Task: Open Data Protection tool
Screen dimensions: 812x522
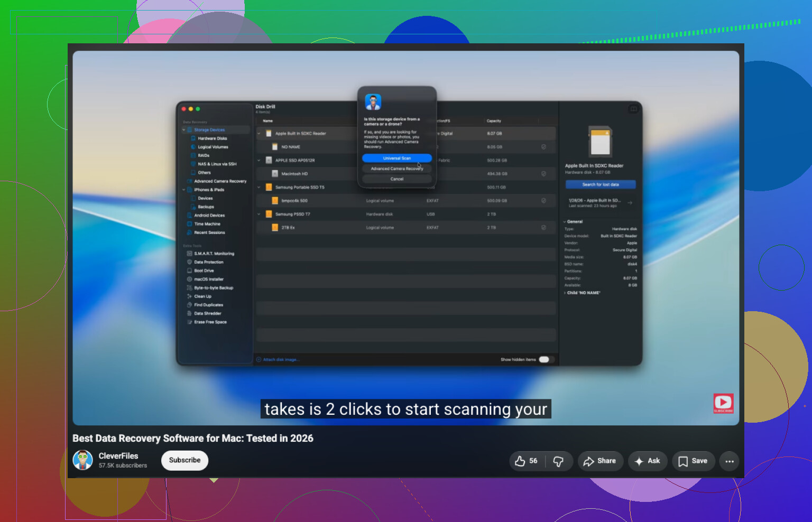Action: pyautogui.click(x=208, y=262)
